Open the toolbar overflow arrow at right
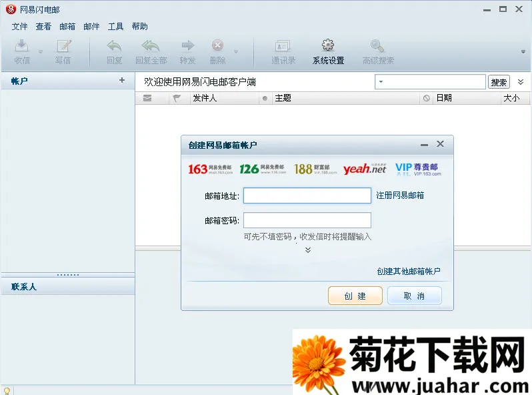 tap(523, 51)
